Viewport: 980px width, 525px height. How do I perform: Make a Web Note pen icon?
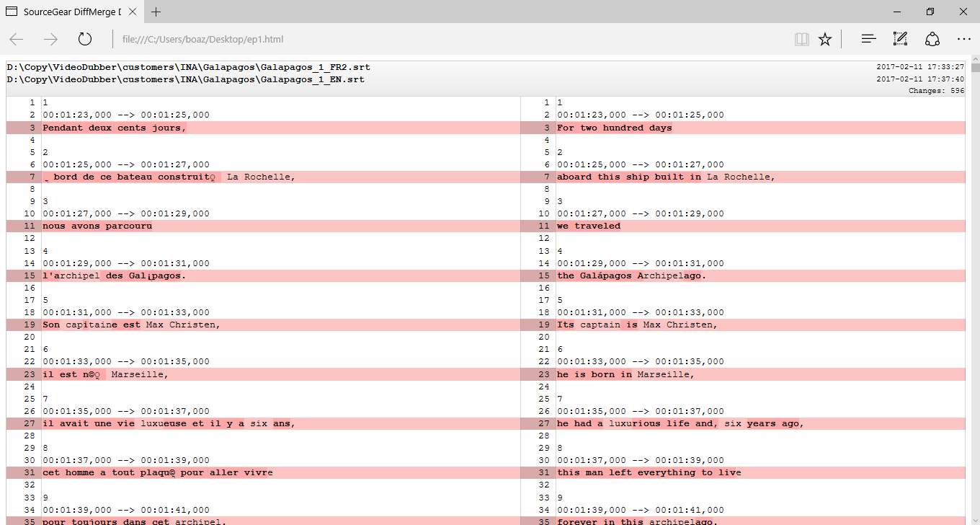[x=900, y=39]
